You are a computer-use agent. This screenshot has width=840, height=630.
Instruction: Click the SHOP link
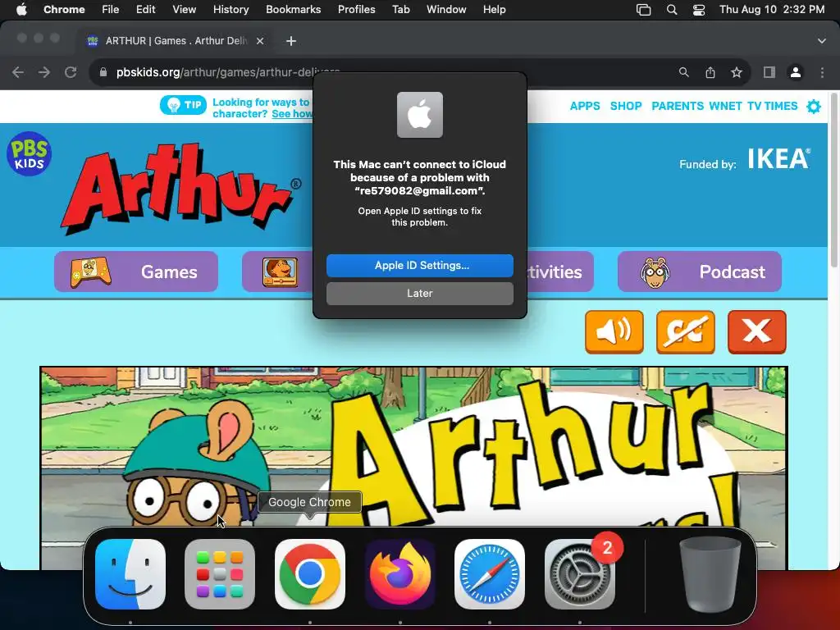point(626,106)
